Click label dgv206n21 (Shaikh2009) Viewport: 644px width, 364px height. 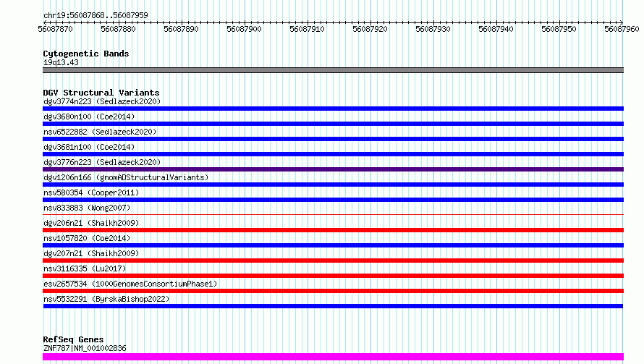click(x=91, y=223)
